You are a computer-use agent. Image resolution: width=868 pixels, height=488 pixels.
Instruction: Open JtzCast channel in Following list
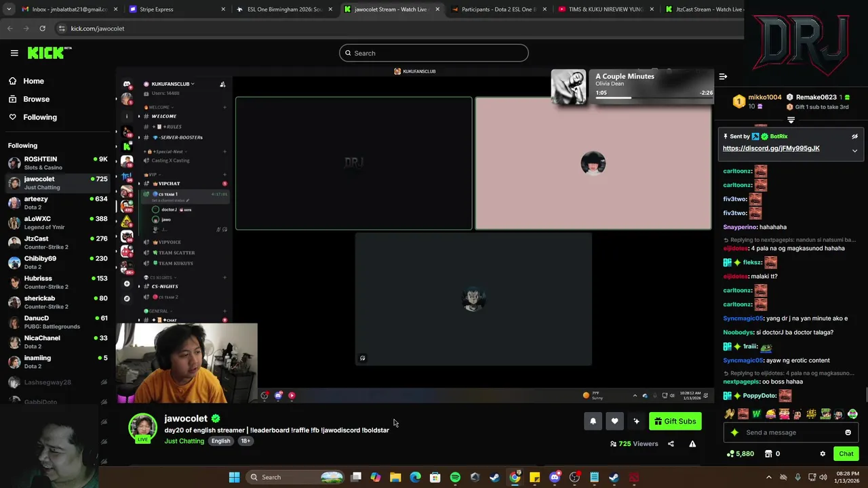click(x=58, y=243)
